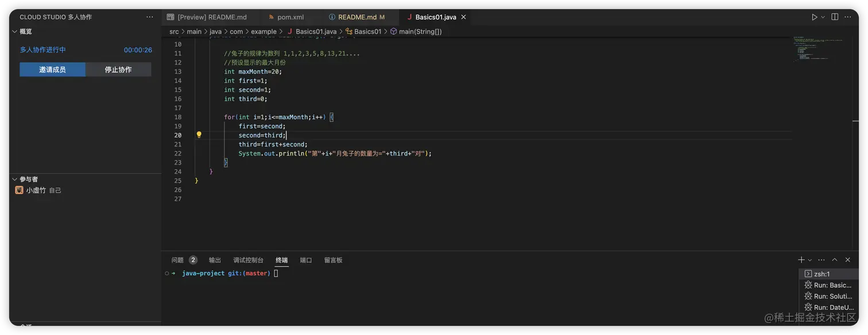This screenshot has width=868, height=335.
Task: Click breadcrumb java folder
Action: tap(215, 32)
